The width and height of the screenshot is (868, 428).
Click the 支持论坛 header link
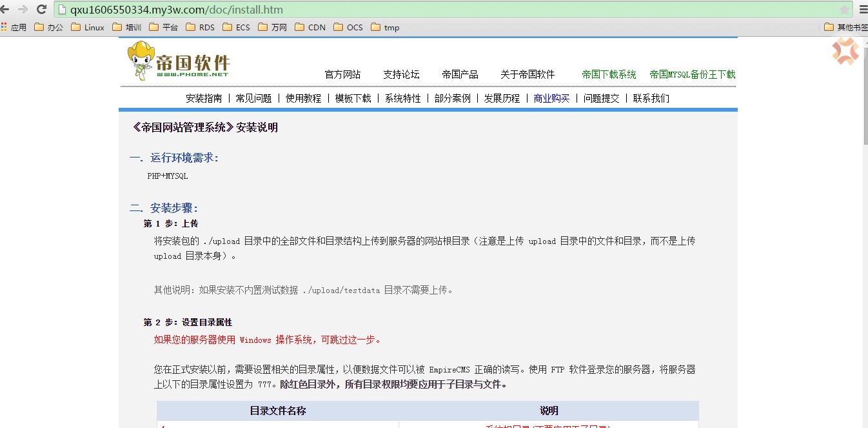[x=401, y=74]
